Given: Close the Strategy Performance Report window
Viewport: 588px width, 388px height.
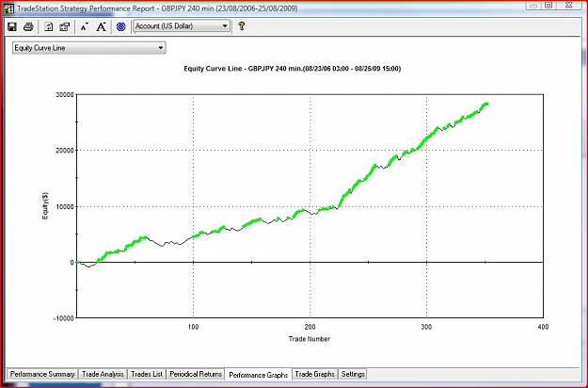Looking at the screenshot, I should (569, 6).
